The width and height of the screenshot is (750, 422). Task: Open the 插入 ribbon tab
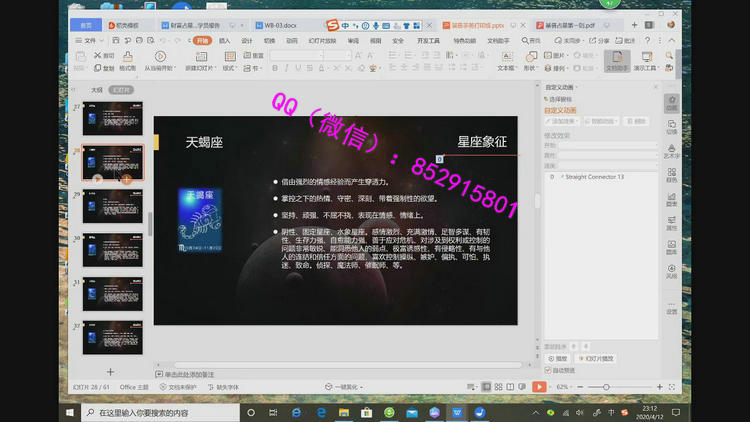(x=224, y=41)
